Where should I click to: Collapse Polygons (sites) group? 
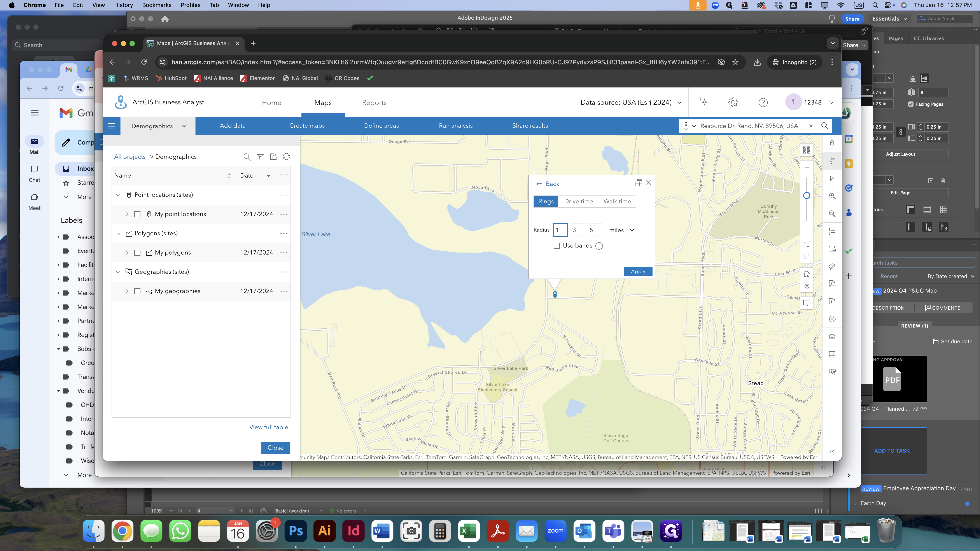pyautogui.click(x=118, y=234)
